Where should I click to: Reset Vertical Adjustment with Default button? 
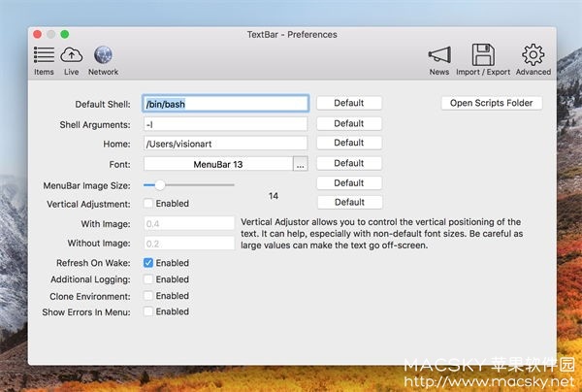coord(349,202)
